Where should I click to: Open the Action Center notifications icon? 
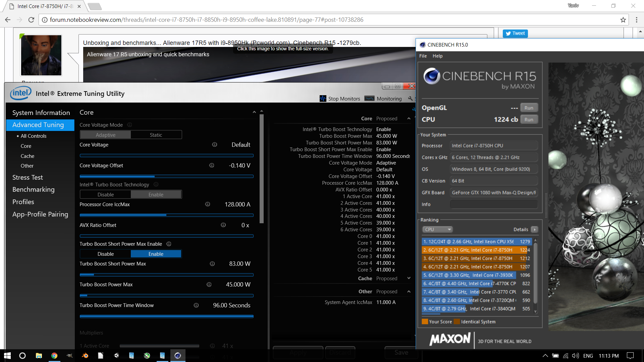(x=630, y=356)
